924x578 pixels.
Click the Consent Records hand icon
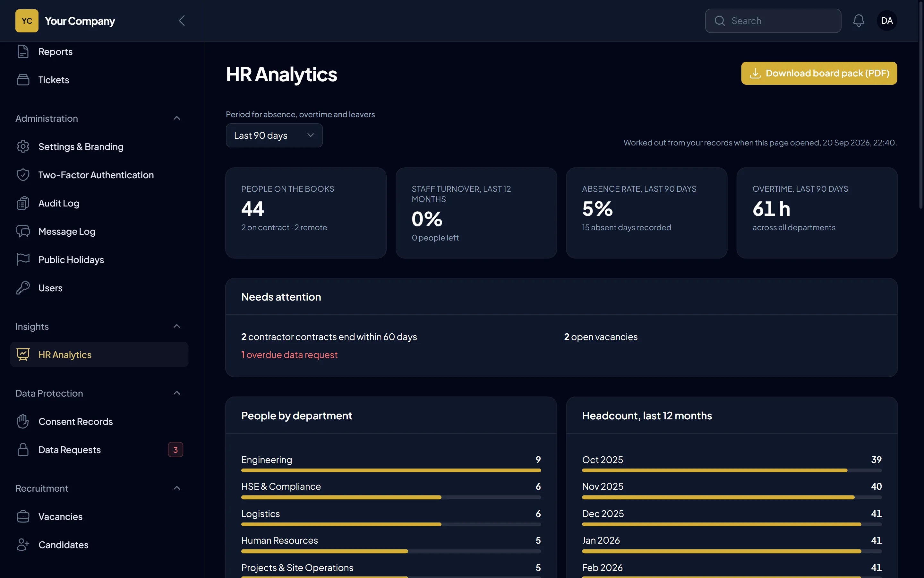pos(23,421)
